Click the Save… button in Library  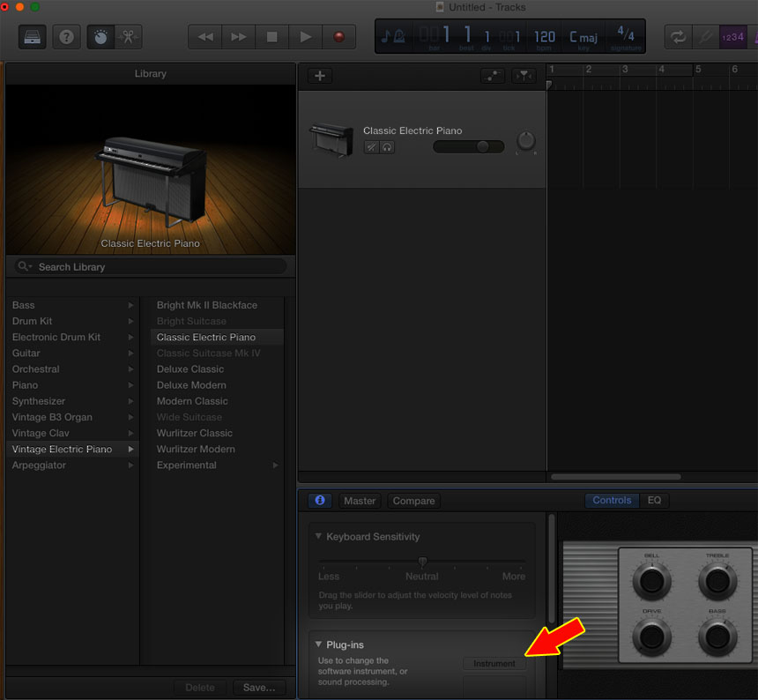[259, 688]
